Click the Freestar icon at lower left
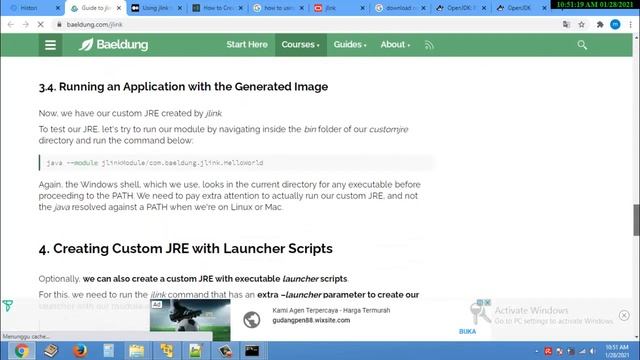Screen dimensions: 640x360 pyautogui.click(x=7, y=305)
